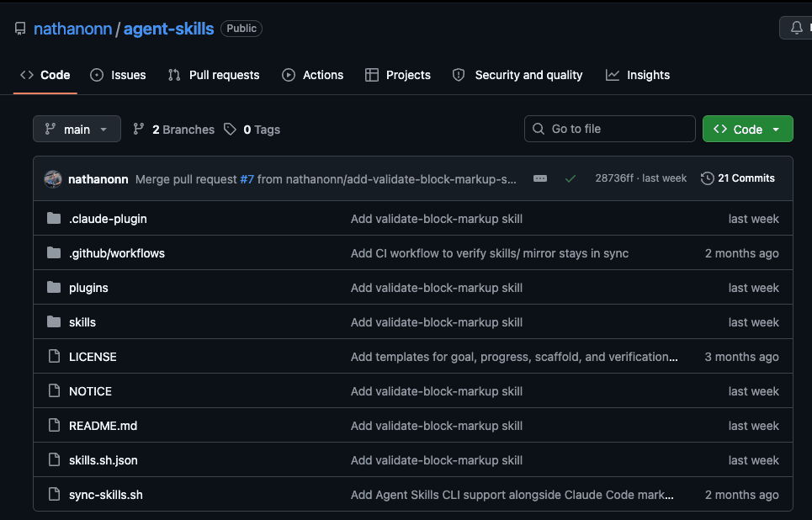Click the file icon for LICENSE
Image resolution: width=812 pixels, height=520 pixels.
point(54,356)
